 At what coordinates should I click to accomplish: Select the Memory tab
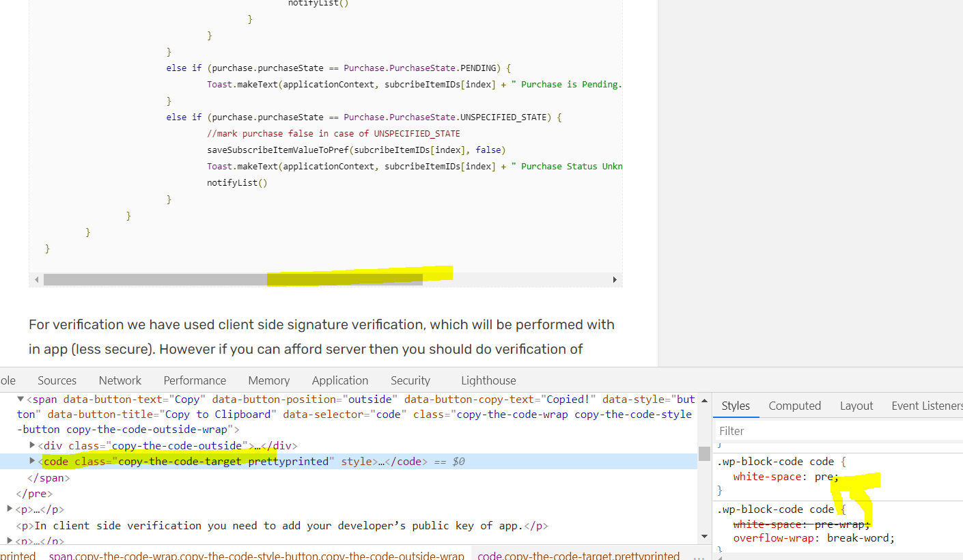(269, 380)
